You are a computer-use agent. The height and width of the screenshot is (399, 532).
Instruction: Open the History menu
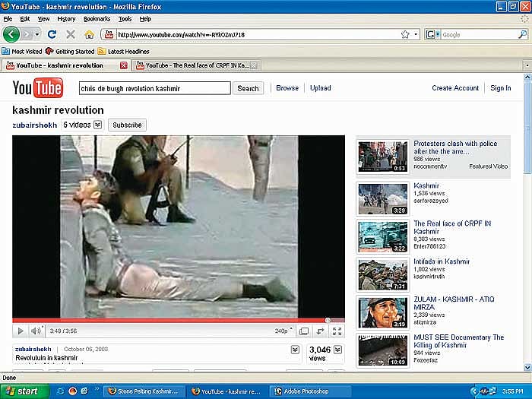click(x=66, y=18)
